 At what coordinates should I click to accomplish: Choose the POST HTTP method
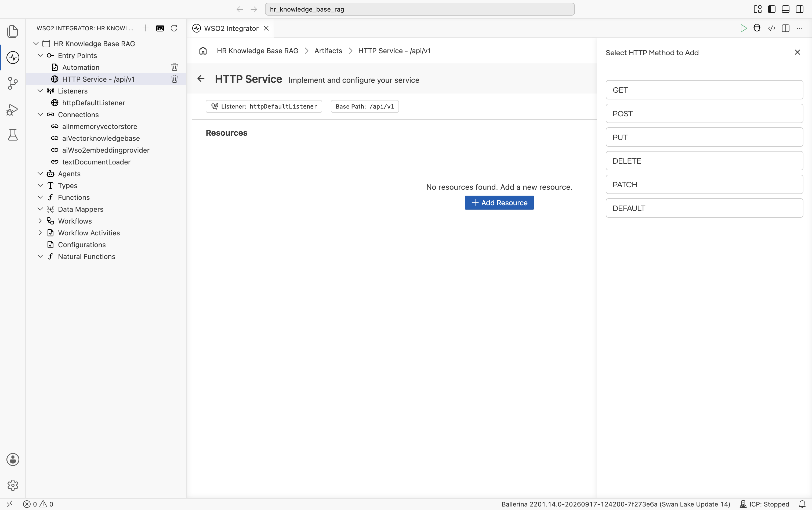point(704,113)
